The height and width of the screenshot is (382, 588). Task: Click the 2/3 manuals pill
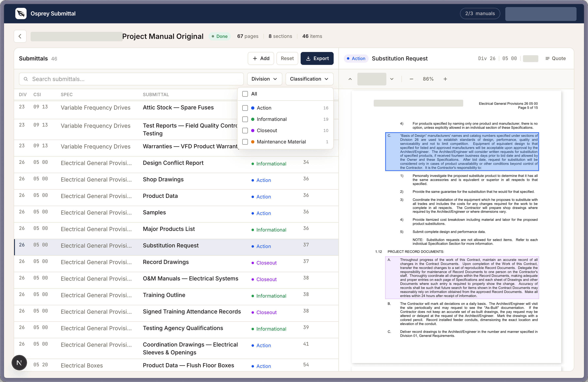(480, 13)
